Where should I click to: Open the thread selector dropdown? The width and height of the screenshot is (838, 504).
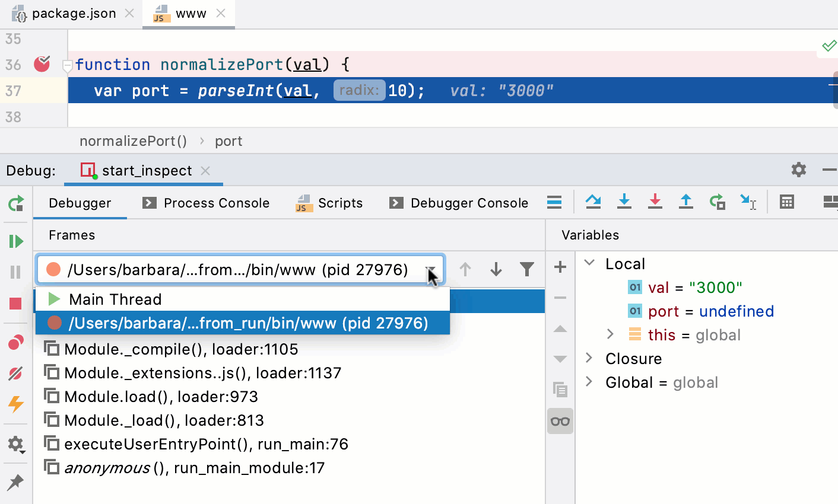coord(430,269)
